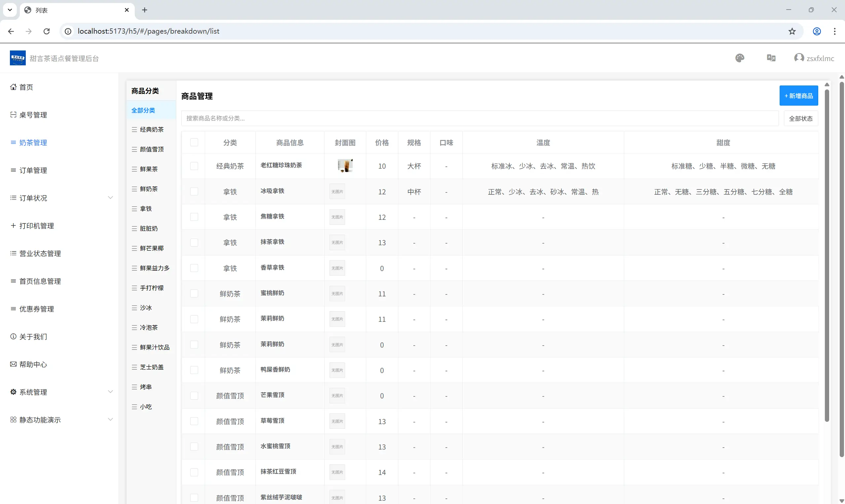Open the 全部状态 status dropdown

(800, 118)
